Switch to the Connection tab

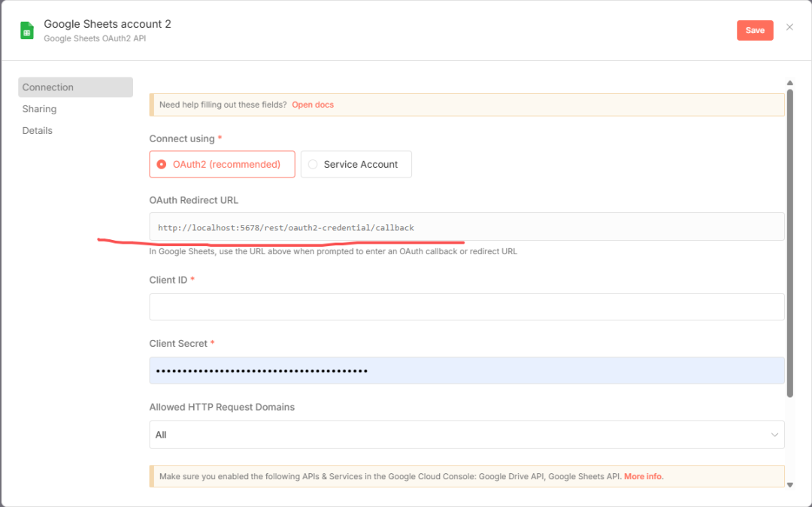point(75,87)
